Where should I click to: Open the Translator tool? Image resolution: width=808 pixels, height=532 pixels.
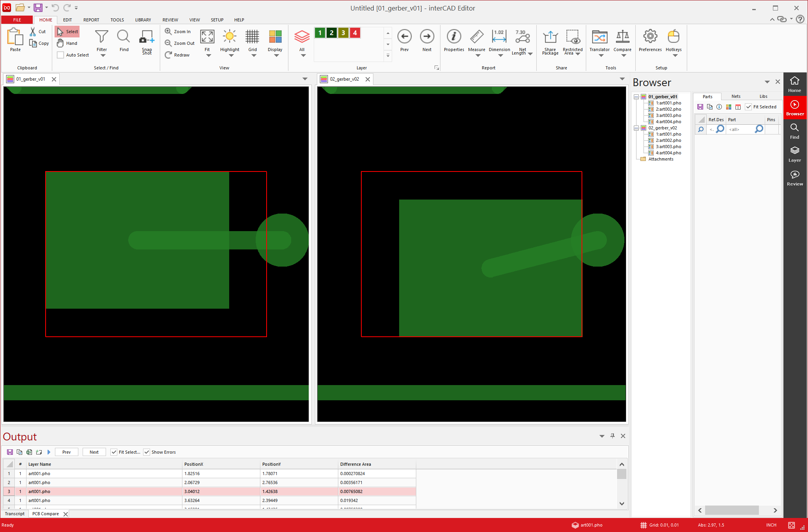tap(599, 37)
